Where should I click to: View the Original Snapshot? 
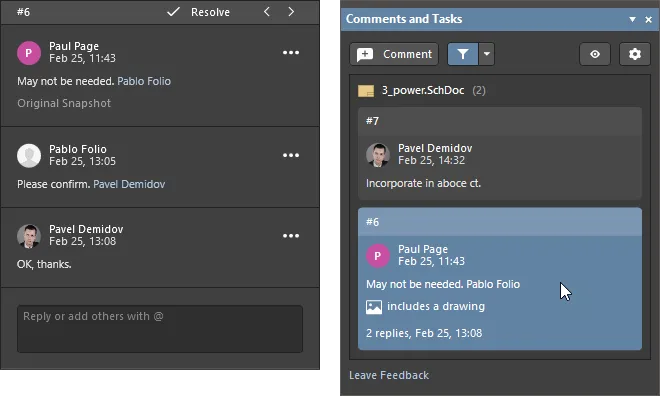[64, 103]
